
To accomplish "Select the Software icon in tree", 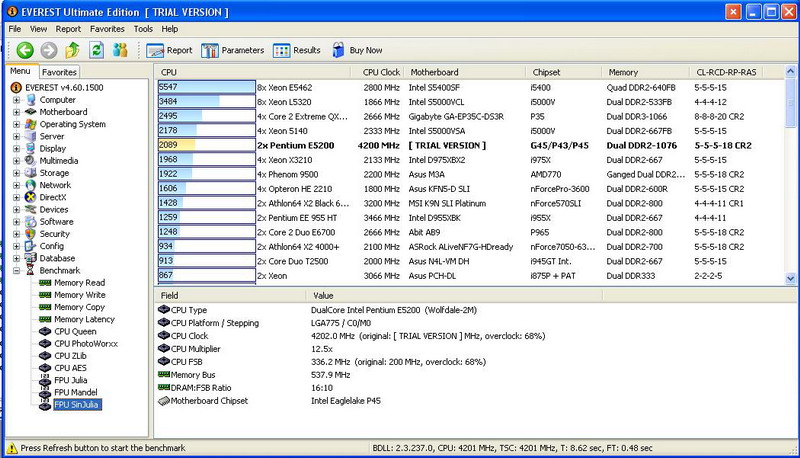I will point(31,222).
